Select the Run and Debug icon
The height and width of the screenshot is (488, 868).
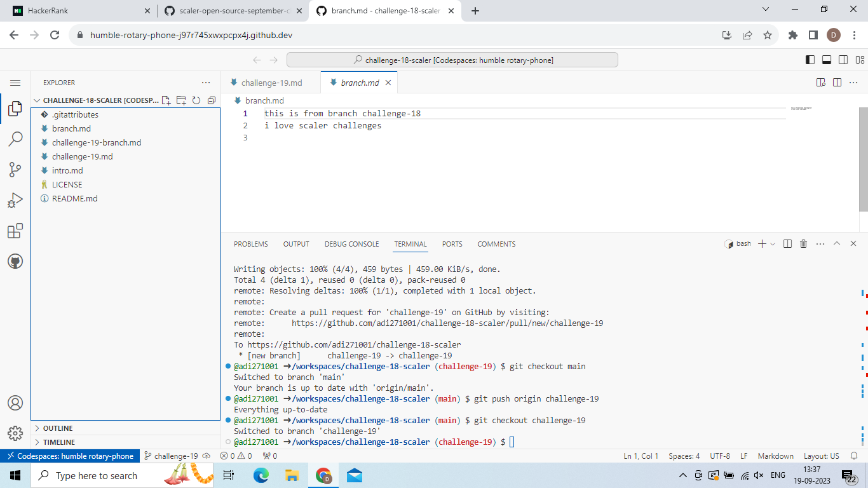click(15, 200)
